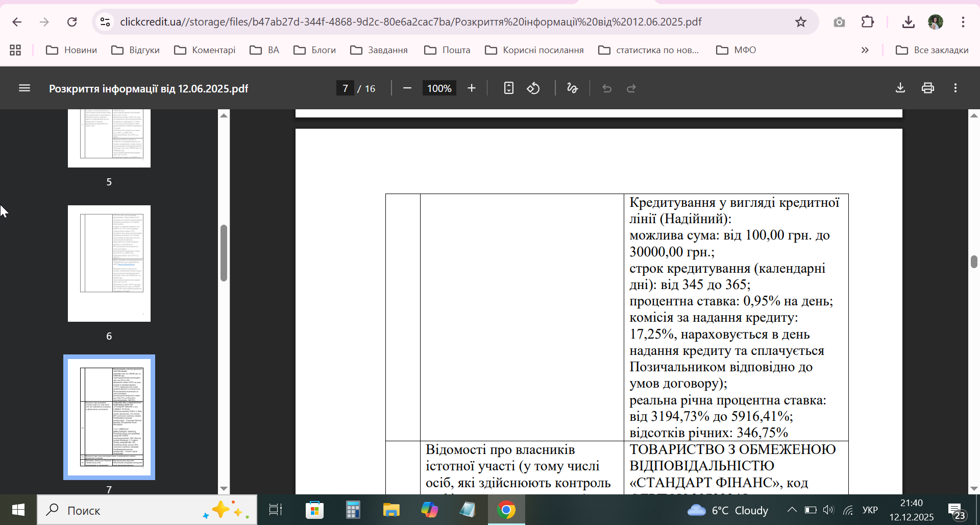The width and height of the screenshot is (980, 525).
Task: Open the статистика по нов... bookmark folder
Action: [648, 50]
